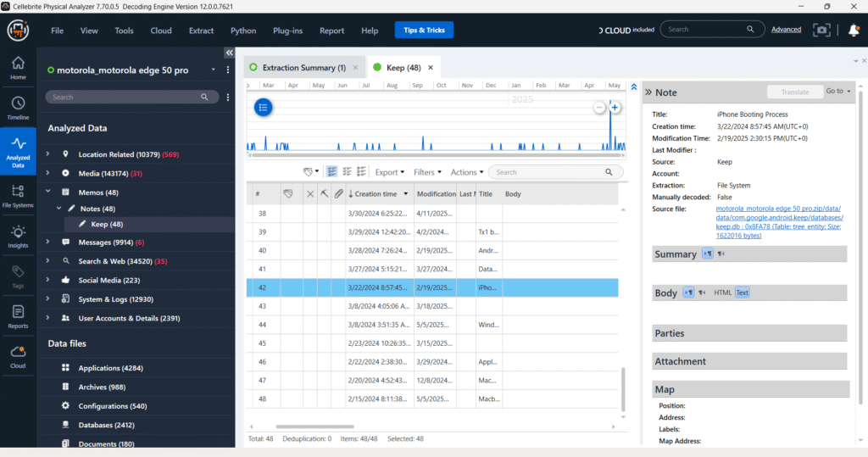This screenshot has width=868, height=457.
Task: Click the attachment paperclip column header
Action: click(x=339, y=194)
